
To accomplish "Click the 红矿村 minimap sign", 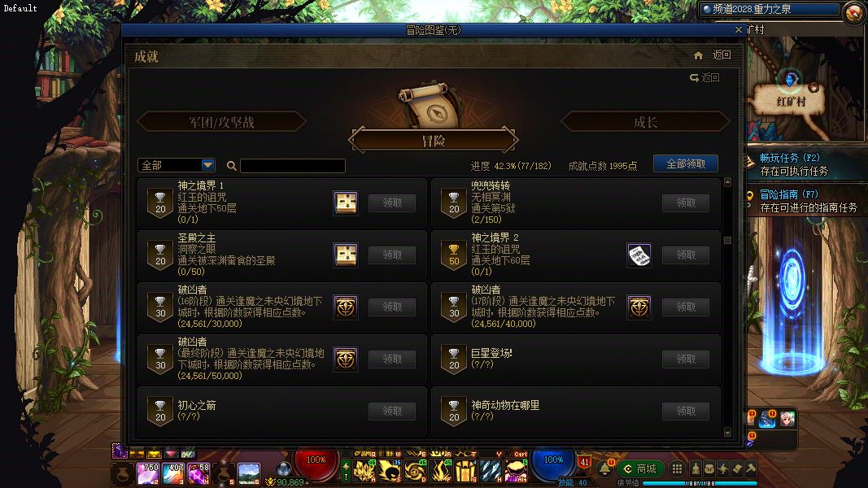I will (x=790, y=102).
